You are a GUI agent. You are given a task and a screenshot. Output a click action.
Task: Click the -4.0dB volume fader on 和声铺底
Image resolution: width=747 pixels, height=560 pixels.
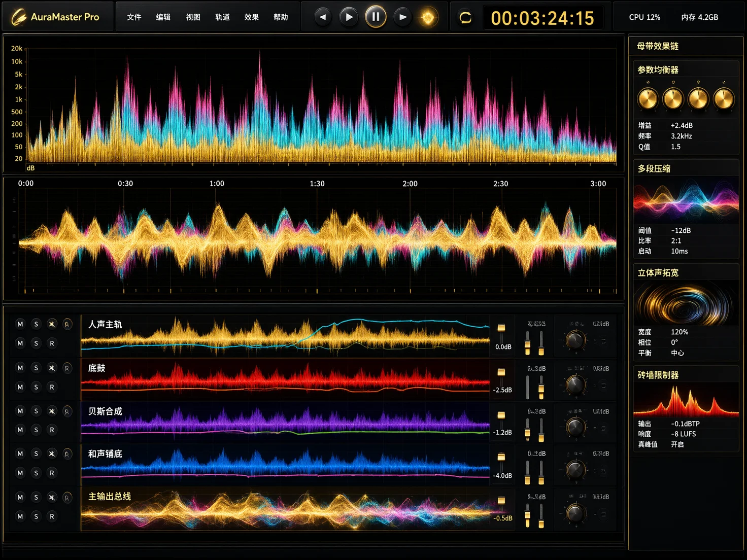point(501,457)
